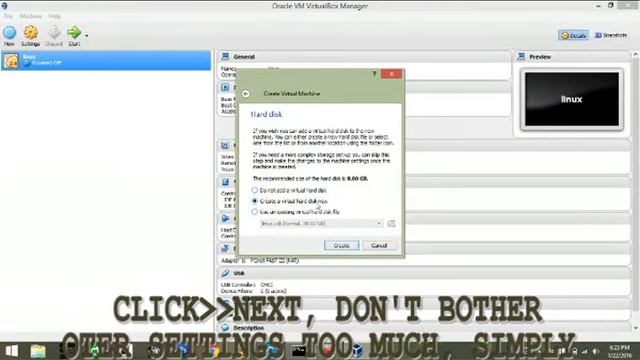Switch to the Snapshots view
640x360 pixels.
tap(611, 36)
